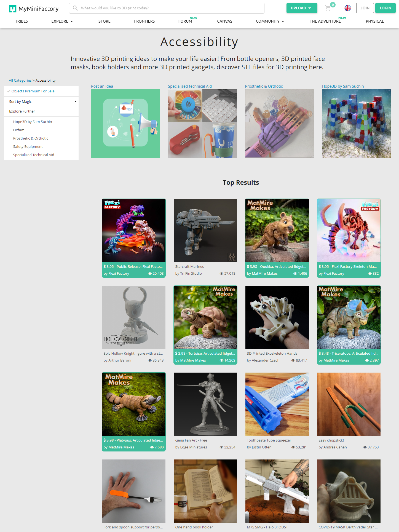Click the eye views icon on Easy chopstick

365,447
